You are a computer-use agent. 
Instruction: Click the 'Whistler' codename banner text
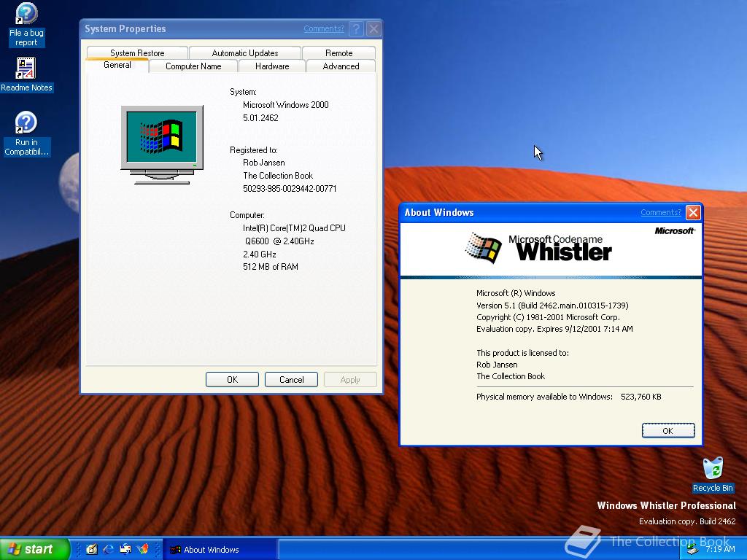[564, 252]
